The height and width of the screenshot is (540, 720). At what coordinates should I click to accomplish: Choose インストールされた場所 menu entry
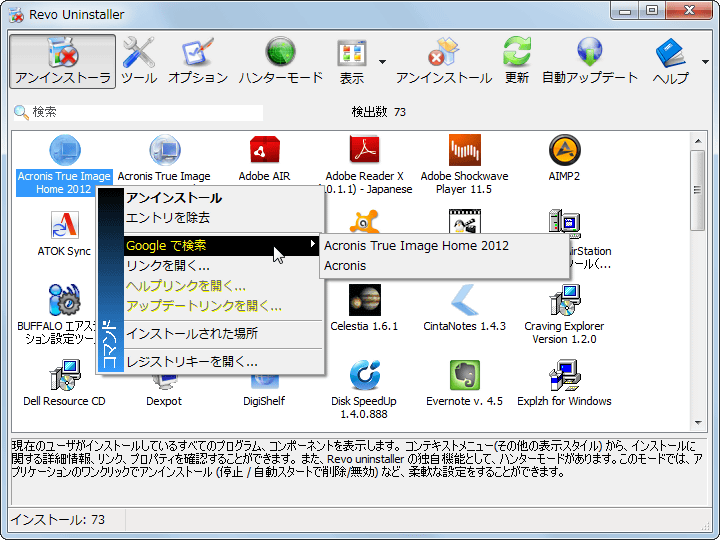223,333
